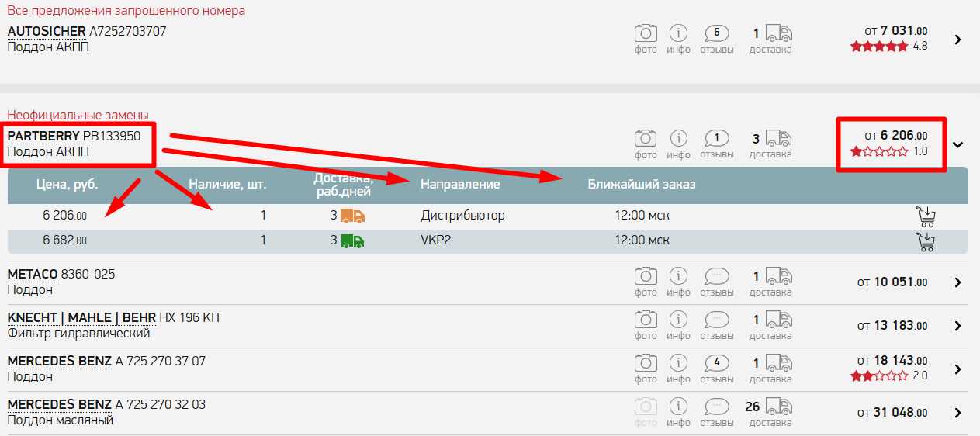Viewport: 980px width, 436px height.
Task: Open reviews bubble for KNECHT MAHLE filter
Action: [717, 319]
